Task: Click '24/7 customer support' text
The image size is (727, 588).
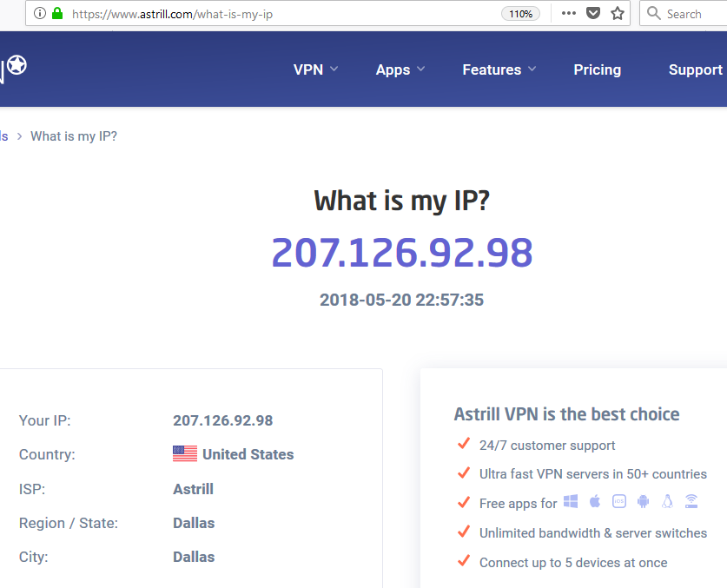Action: 547,446
